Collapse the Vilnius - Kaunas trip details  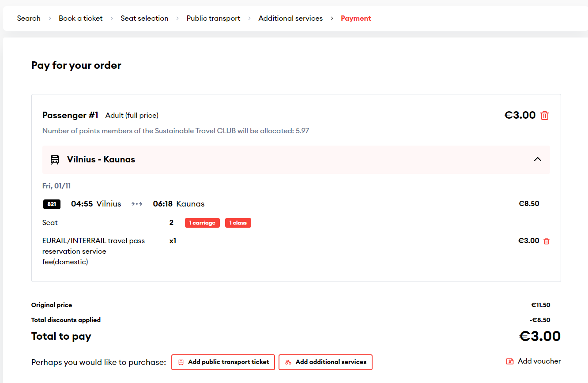click(537, 159)
